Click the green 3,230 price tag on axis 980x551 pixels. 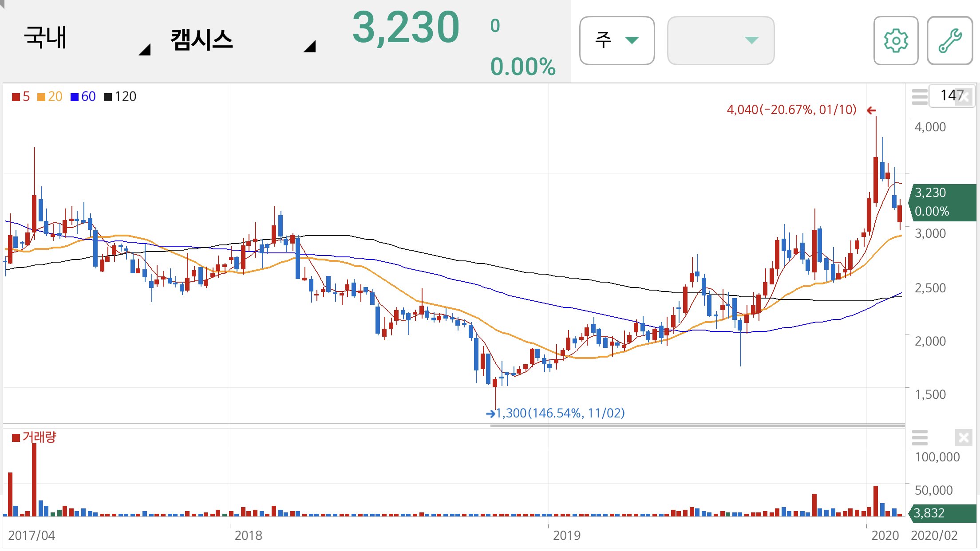point(942,202)
